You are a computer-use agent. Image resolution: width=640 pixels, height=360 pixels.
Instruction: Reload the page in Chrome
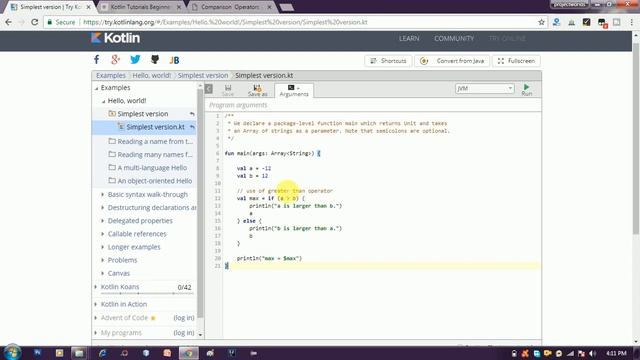tap(35, 22)
